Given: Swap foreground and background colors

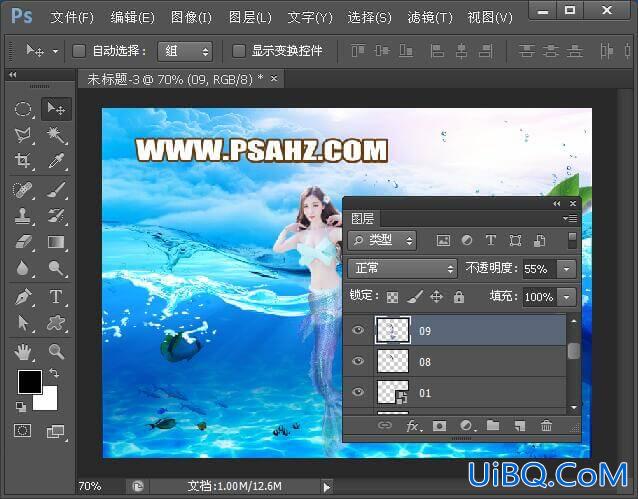Looking at the screenshot, I should [x=54, y=372].
